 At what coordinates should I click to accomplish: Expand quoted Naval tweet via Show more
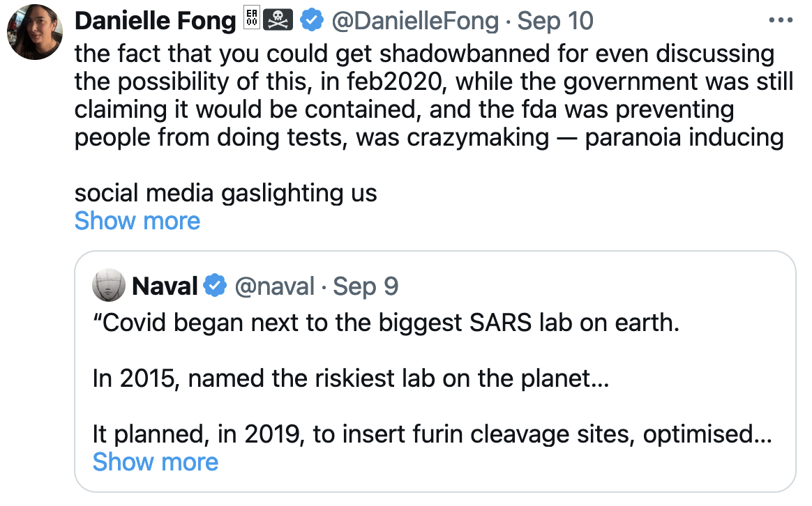coord(155,462)
